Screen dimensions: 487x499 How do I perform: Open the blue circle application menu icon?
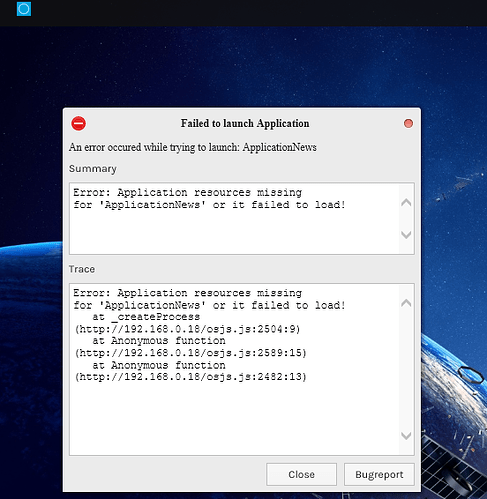(x=24, y=9)
